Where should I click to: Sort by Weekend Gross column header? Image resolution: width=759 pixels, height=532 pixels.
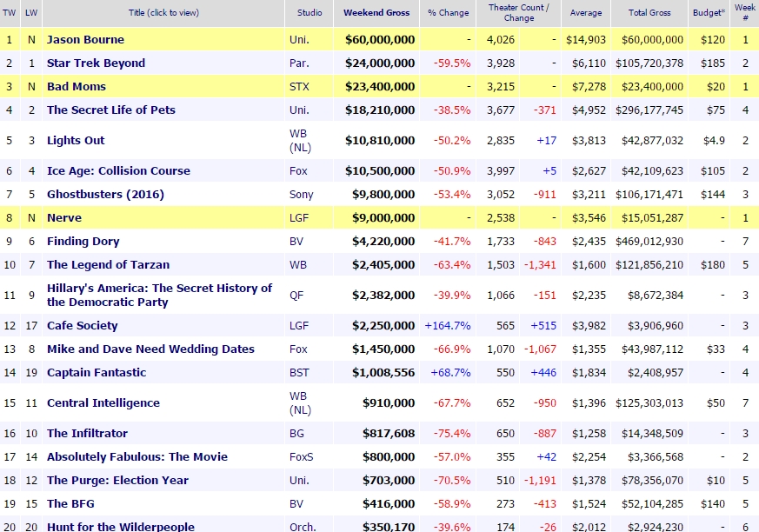tap(376, 12)
